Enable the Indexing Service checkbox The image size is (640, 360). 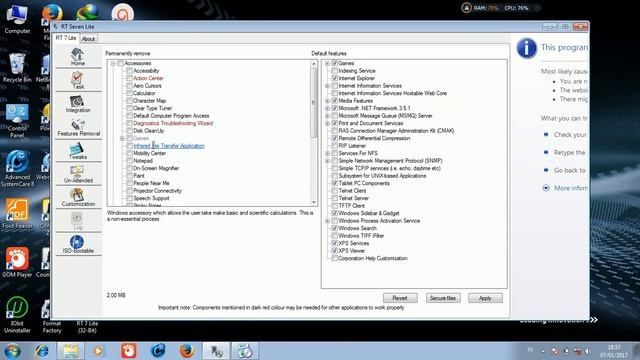(x=335, y=71)
